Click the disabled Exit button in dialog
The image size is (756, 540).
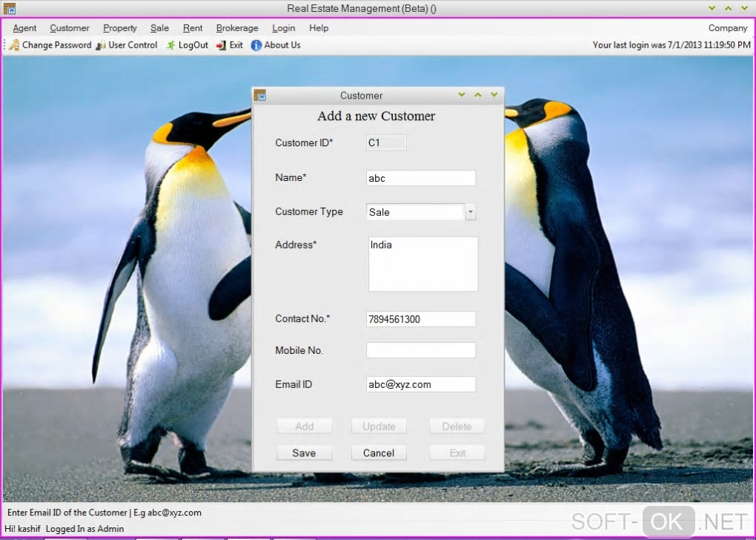point(457,452)
